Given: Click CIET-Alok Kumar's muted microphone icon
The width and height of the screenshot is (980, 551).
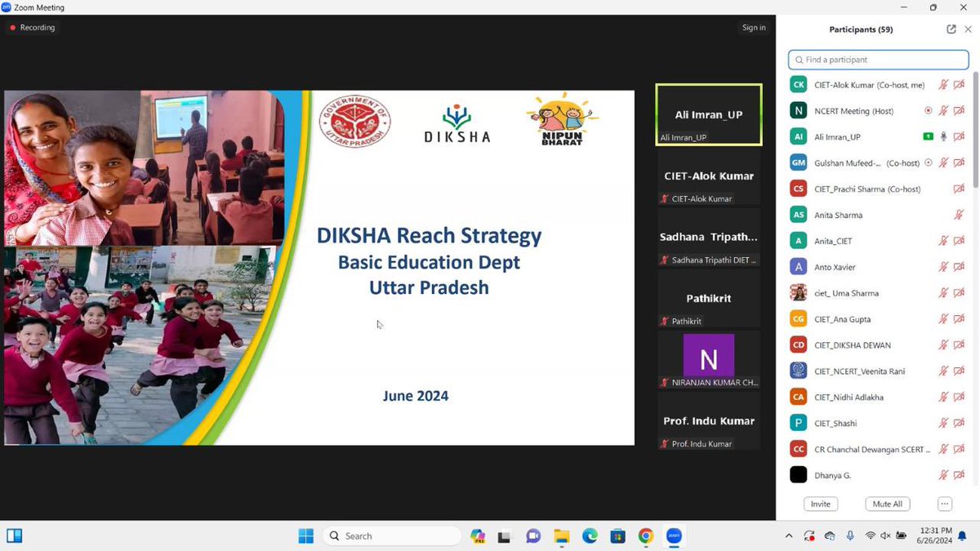Looking at the screenshot, I should [x=943, y=85].
